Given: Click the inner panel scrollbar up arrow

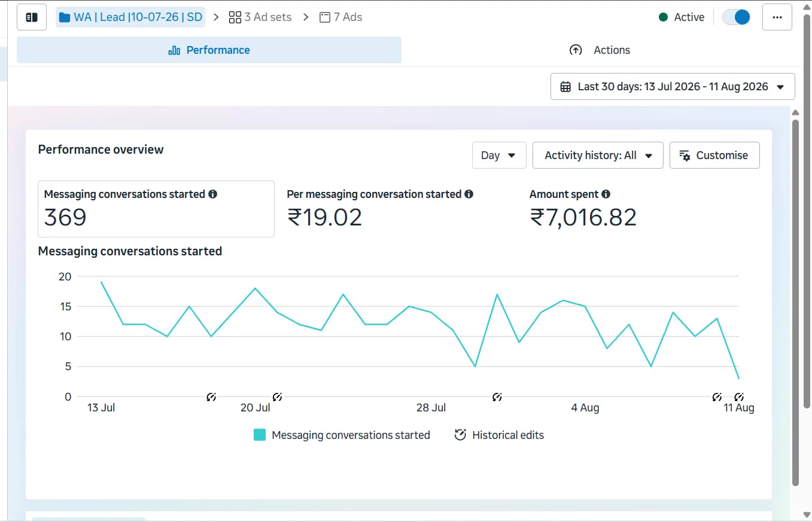Looking at the screenshot, I should click(795, 112).
